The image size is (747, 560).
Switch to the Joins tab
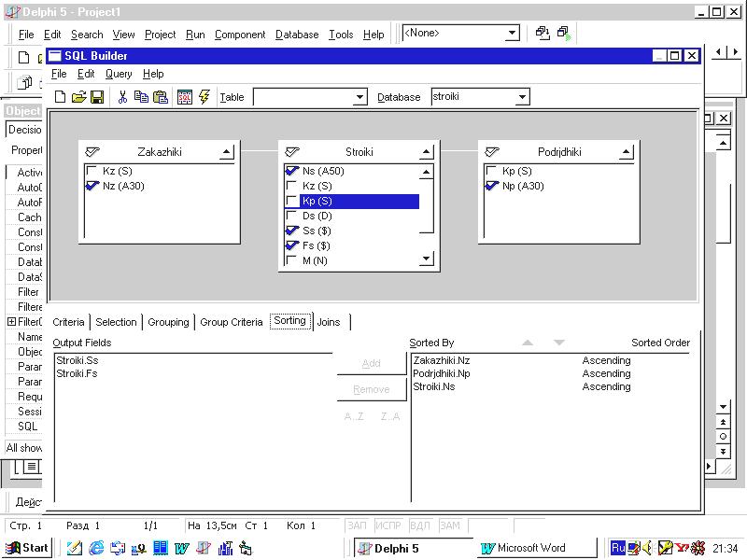coord(329,322)
